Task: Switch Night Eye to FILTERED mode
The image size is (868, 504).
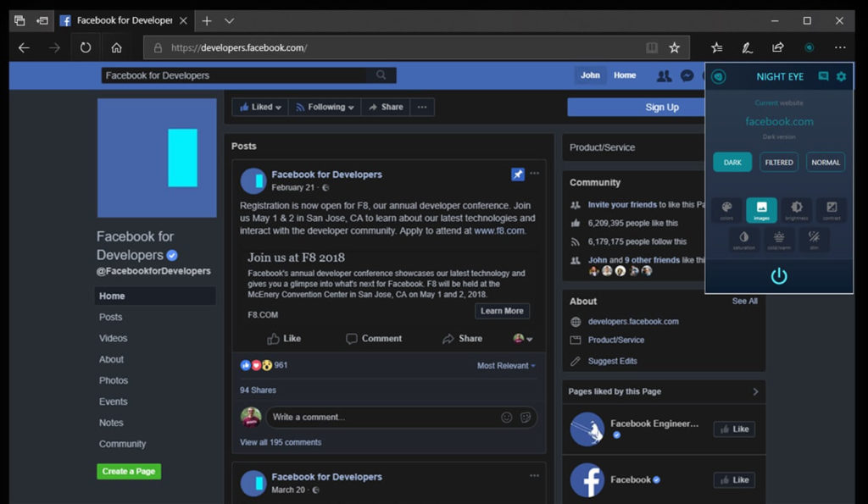Action: [778, 162]
